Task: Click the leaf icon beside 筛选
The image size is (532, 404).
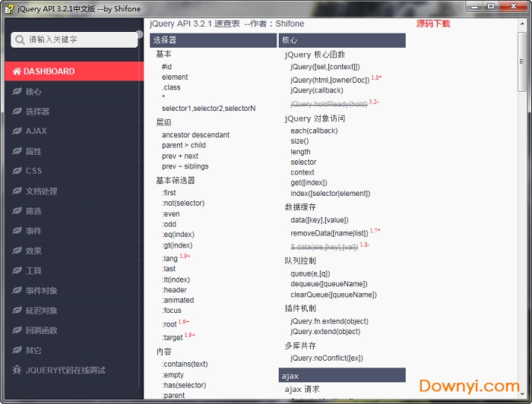Action: pos(17,211)
